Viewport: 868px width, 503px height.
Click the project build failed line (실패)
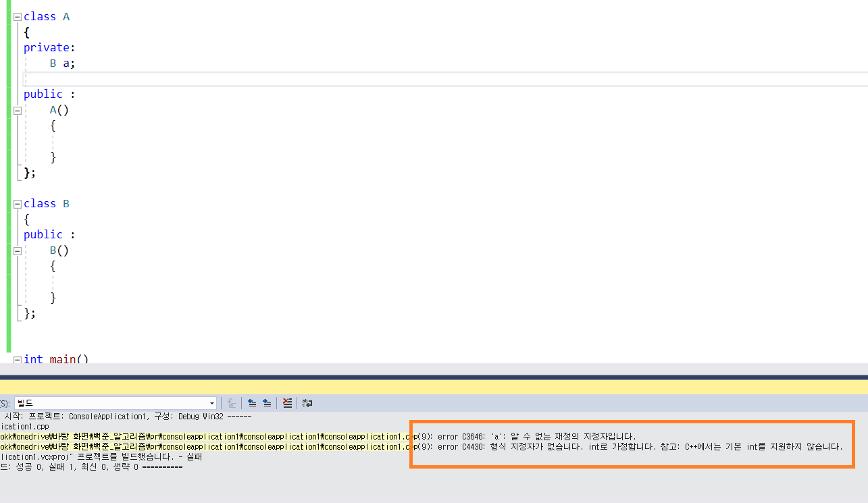(x=101, y=456)
